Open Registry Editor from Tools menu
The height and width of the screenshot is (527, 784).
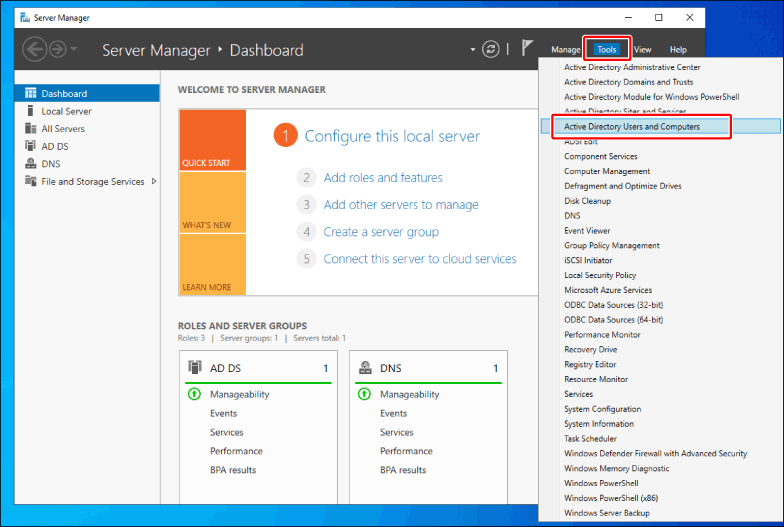tap(590, 364)
